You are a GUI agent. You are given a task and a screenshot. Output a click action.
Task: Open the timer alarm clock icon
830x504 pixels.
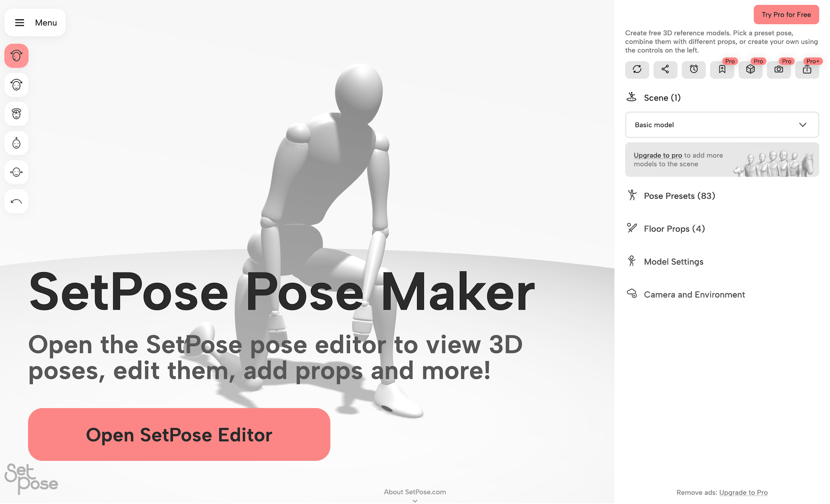coord(694,70)
